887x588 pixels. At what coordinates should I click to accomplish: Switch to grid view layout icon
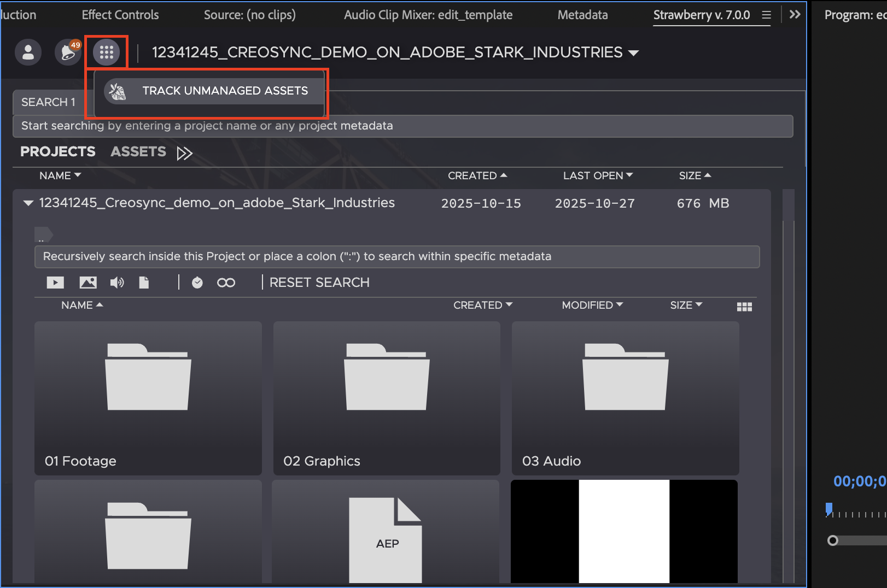tap(744, 307)
